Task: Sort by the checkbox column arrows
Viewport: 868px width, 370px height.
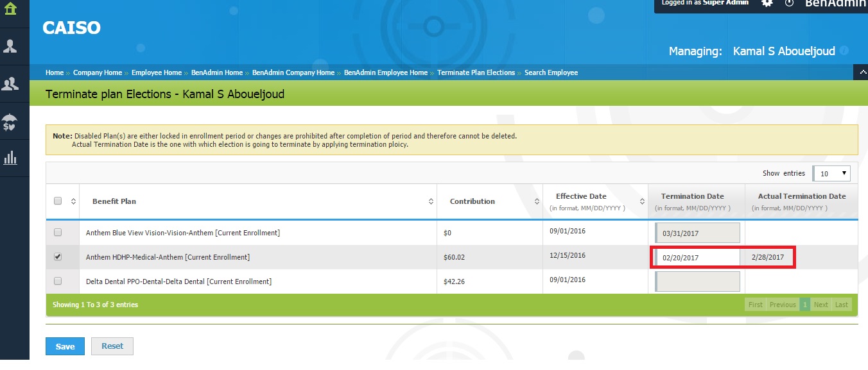Action: tap(73, 201)
